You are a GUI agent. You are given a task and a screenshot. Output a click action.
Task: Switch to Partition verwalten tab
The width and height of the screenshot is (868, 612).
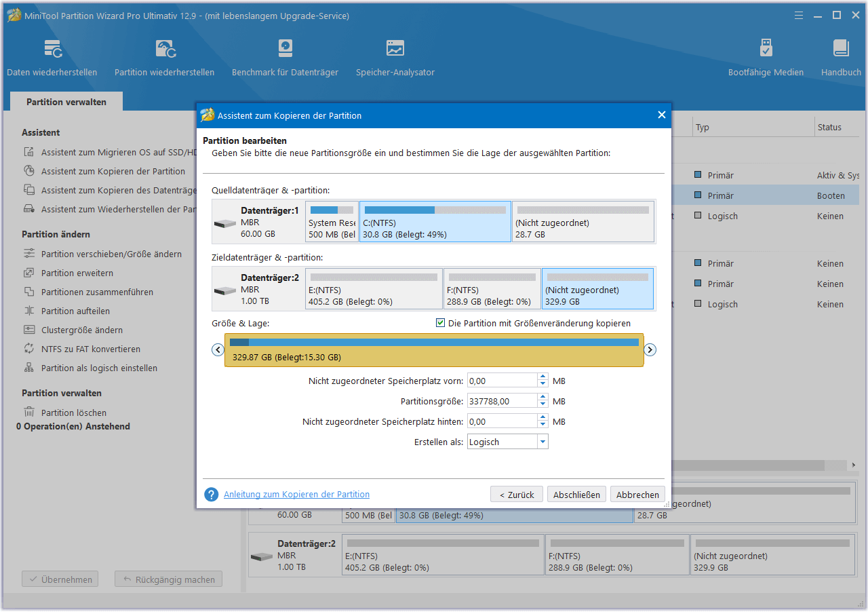point(66,102)
